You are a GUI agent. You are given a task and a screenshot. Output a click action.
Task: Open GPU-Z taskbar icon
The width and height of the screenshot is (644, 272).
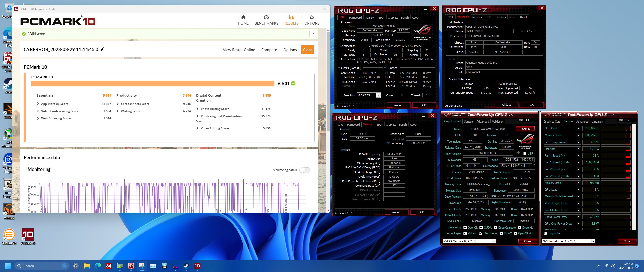pyautogui.click(x=120, y=266)
